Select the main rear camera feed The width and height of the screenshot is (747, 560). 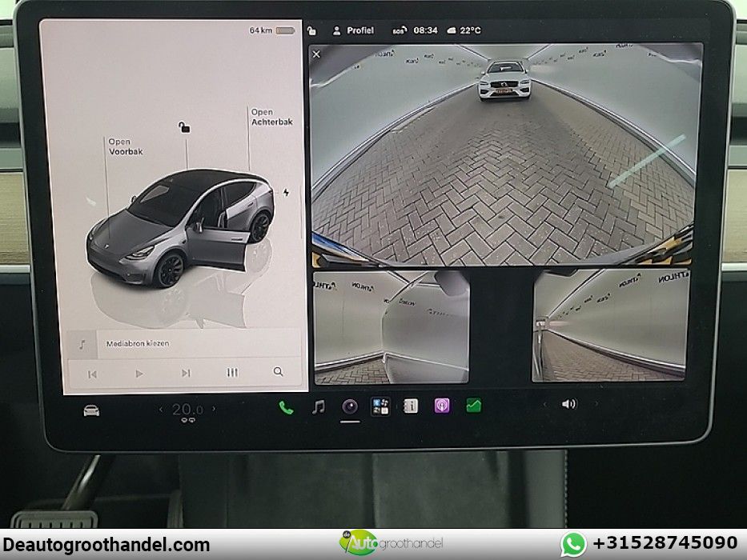click(504, 154)
